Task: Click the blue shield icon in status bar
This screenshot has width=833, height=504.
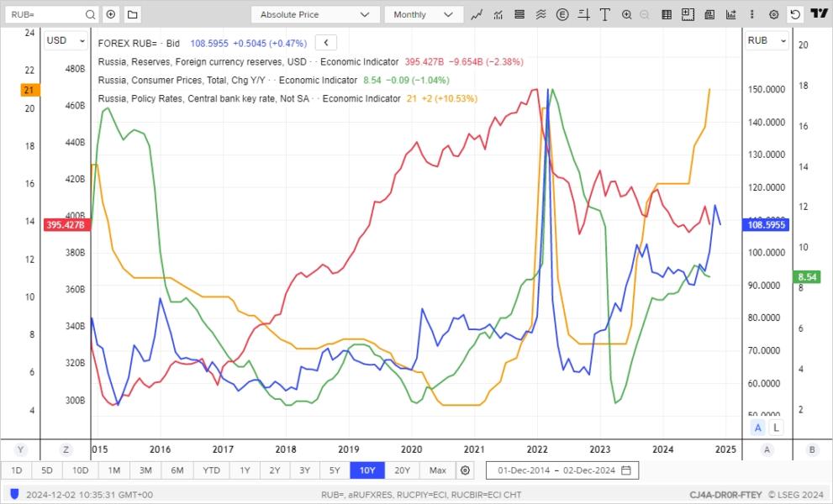Action: 14,494
